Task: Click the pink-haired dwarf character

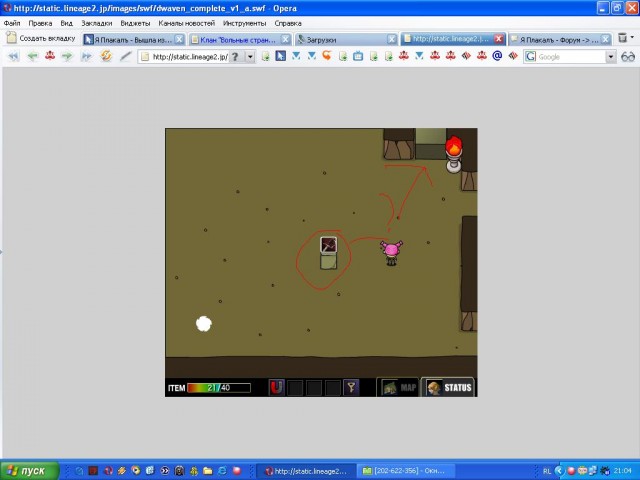Action: 391,253
